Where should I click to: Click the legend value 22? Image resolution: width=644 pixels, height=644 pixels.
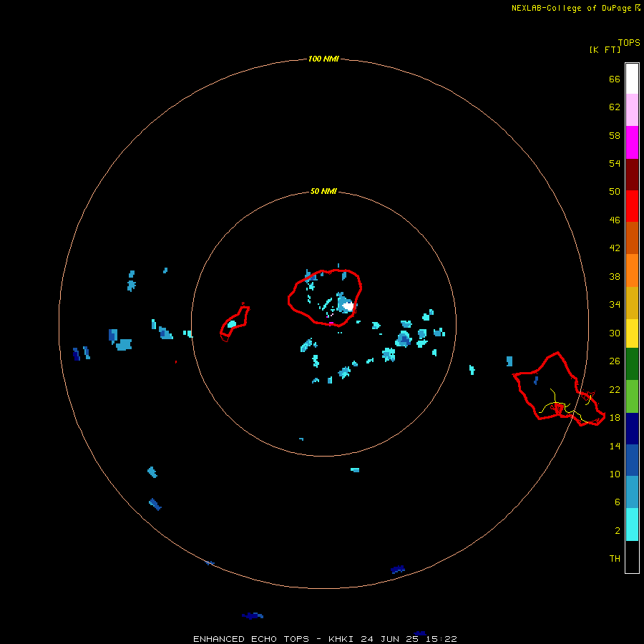(615, 389)
